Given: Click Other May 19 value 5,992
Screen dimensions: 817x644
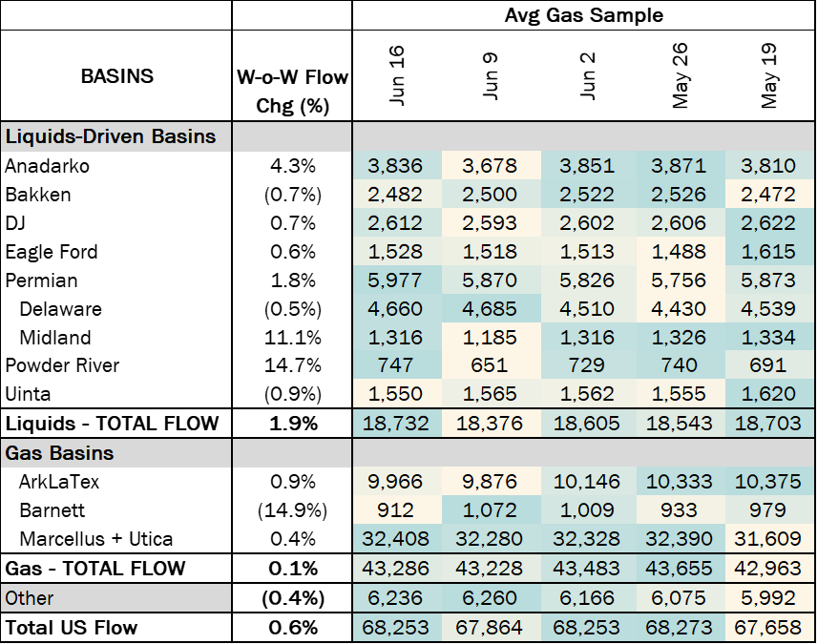Looking at the screenshot, I should click(768, 597).
